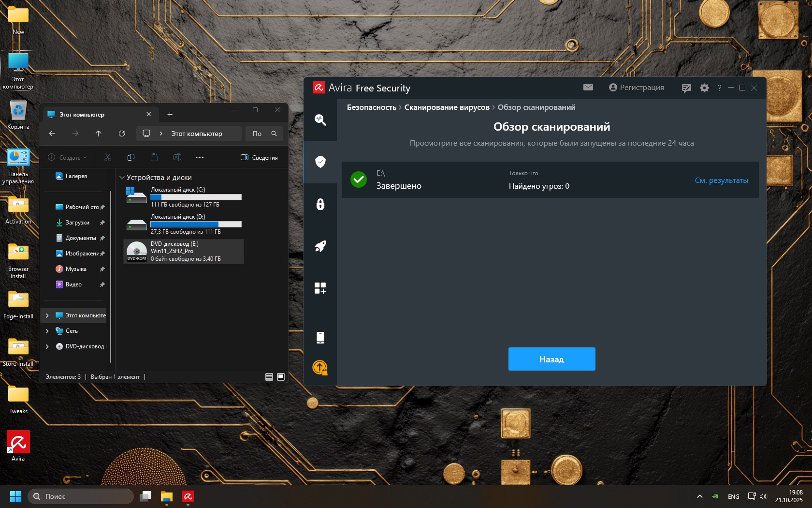Click the Avira feedback chat icon
This screenshot has width=812, height=508.
pyautogui.click(x=686, y=88)
